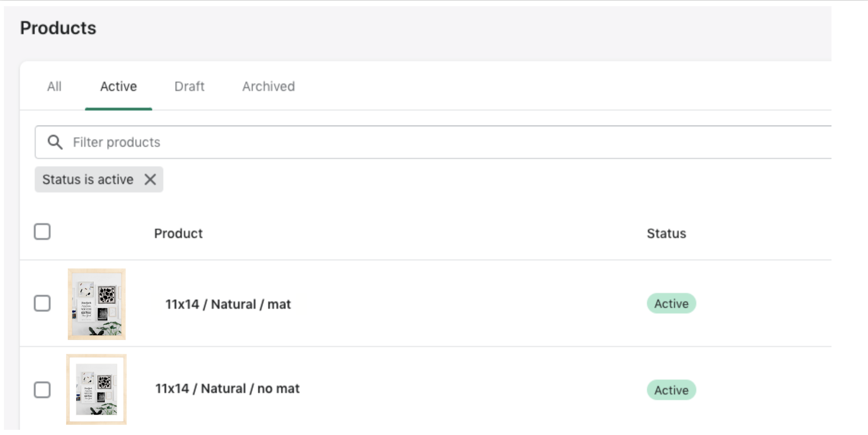
Task: Click the Status is active filter chip
Action: [88, 179]
